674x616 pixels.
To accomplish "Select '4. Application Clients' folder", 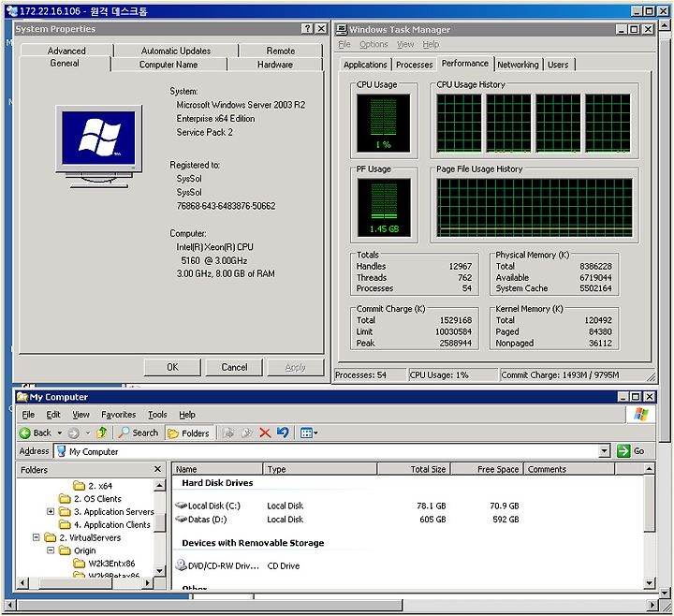I will point(105,524).
